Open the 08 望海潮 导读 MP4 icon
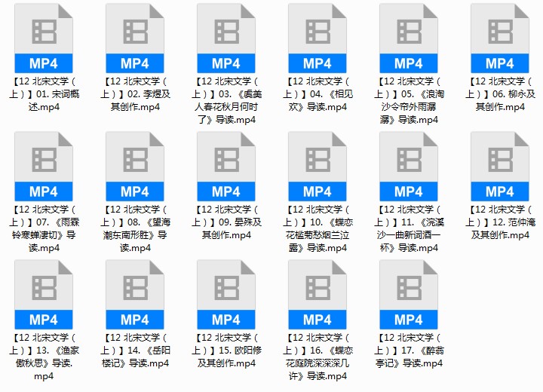The image size is (543, 392). click(135, 167)
